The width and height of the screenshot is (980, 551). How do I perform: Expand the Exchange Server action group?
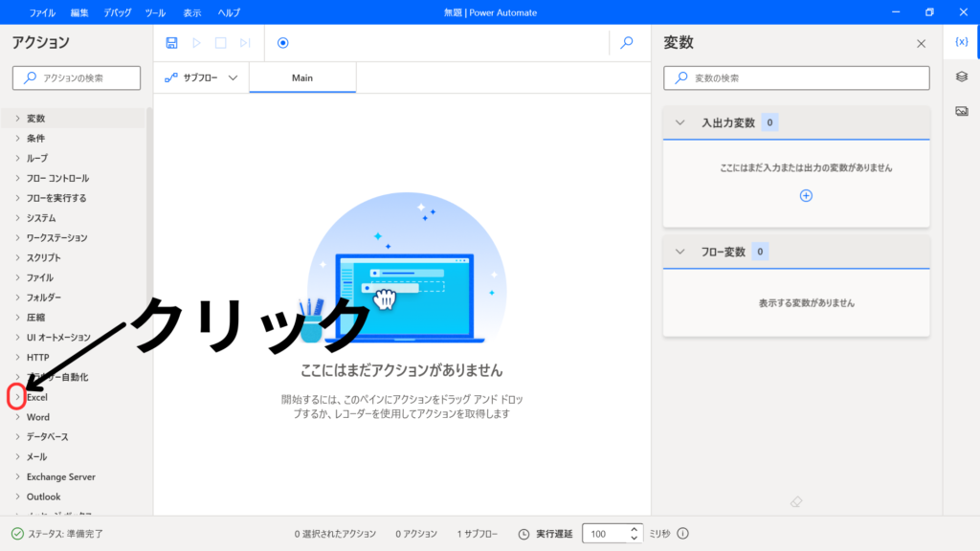coord(17,476)
